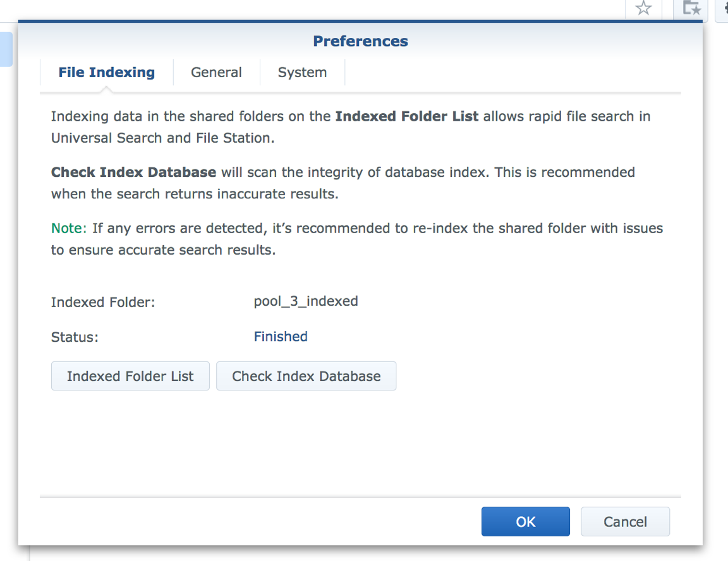Image resolution: width=728 pixels, height=561 pixels.
Task: Click the Indexed Folder label
Action: 103,302
